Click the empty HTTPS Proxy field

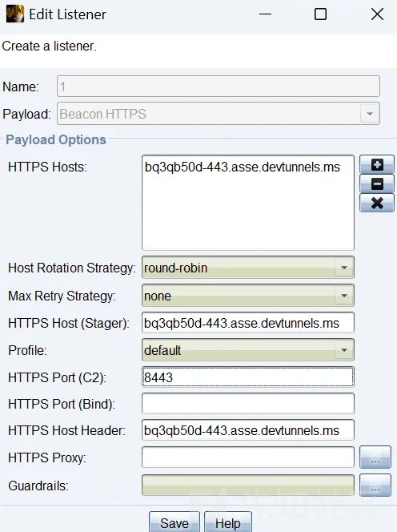tap(248, 457)
